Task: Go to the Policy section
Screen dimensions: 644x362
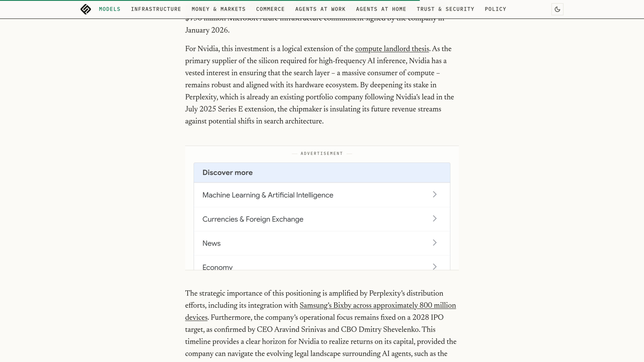Action: click(x=496, y=9)
